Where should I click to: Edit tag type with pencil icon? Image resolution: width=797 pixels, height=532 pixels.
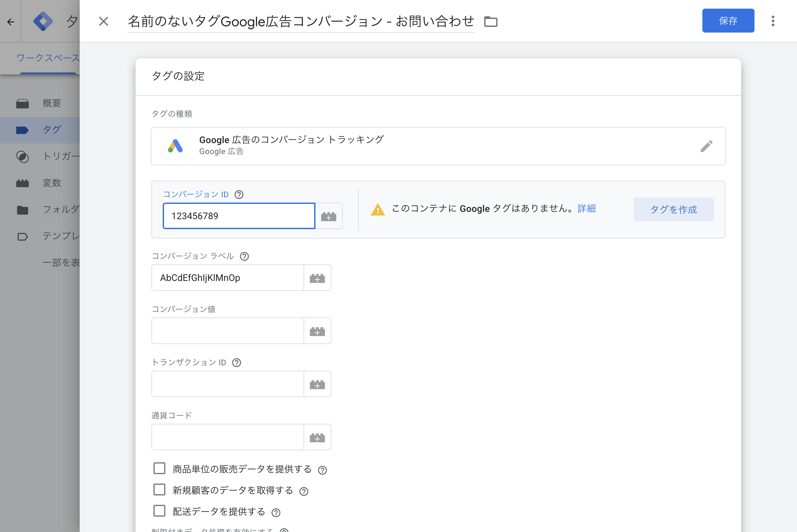pyautogui.click(x=706, y=146)
